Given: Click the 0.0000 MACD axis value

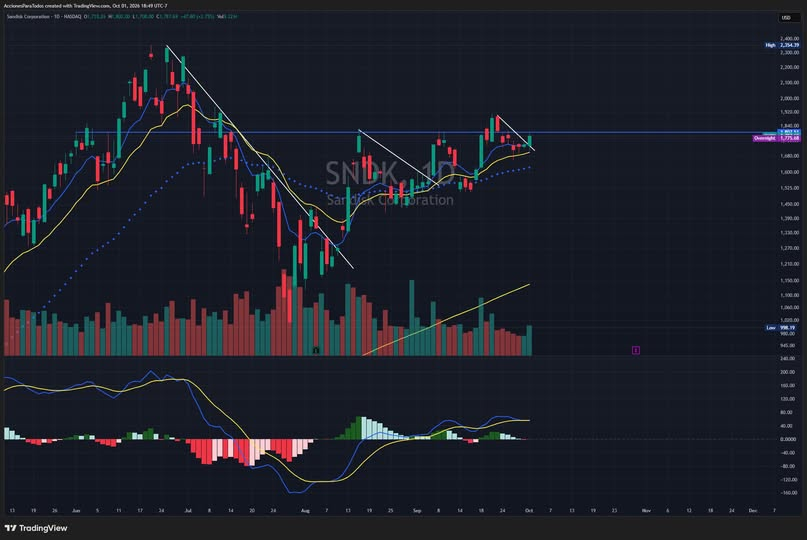Looking at the screenshot, I should 788,439.
